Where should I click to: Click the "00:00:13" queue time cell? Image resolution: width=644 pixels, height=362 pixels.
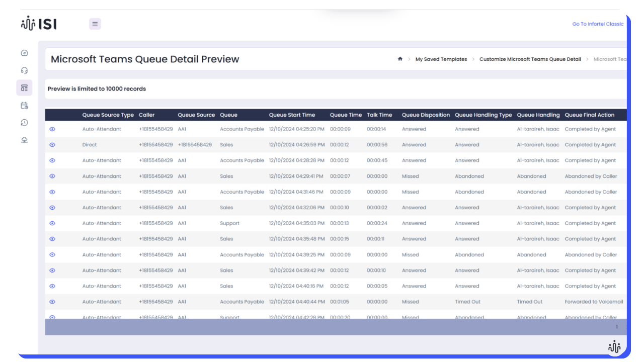tap(340, 223)
